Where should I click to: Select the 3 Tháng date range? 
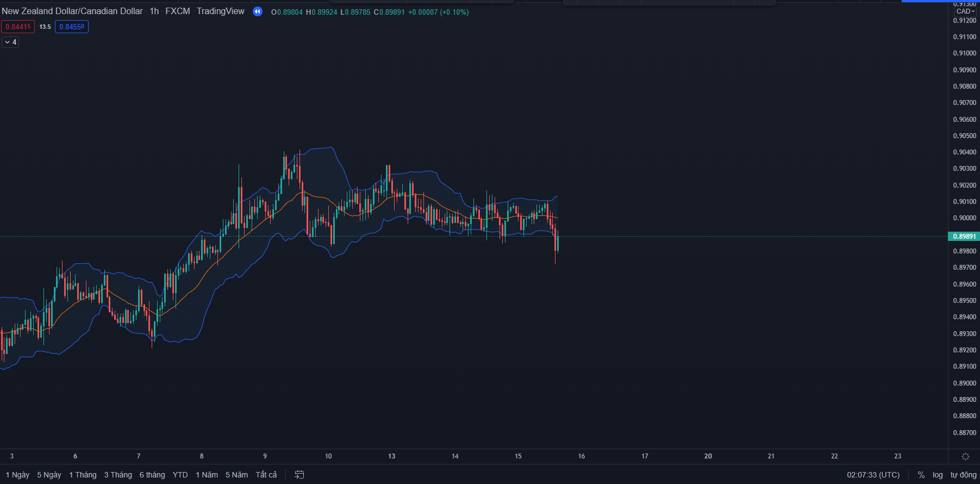click(x=118, y=475)
